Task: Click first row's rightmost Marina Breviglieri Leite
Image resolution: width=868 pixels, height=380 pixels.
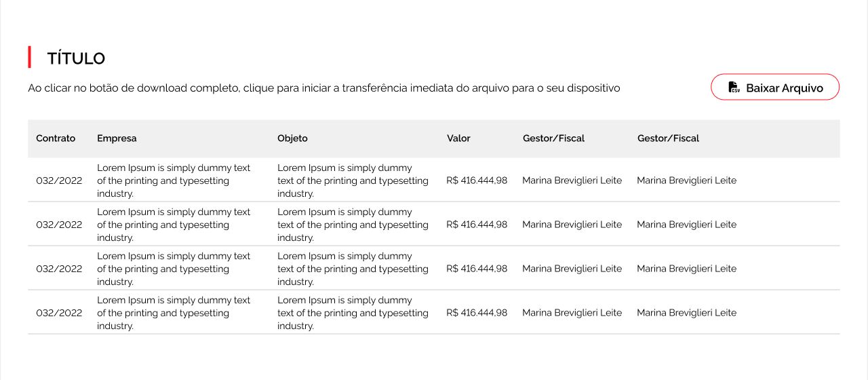Action: [686, 180]
